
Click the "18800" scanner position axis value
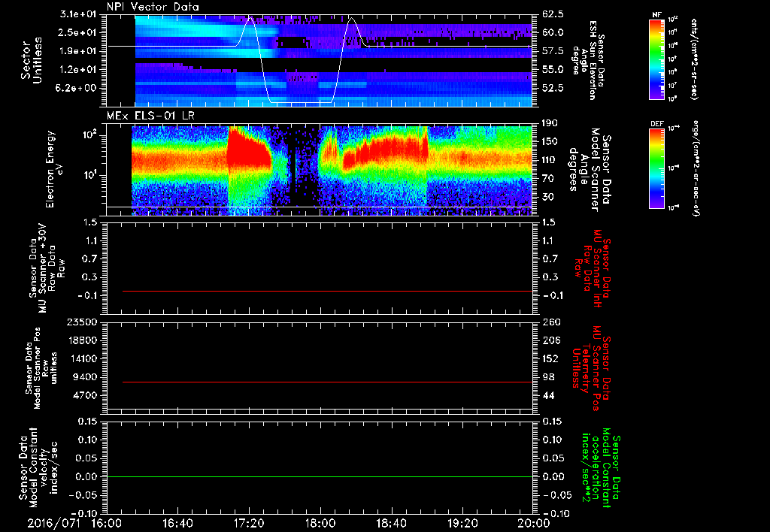point(83,340)
